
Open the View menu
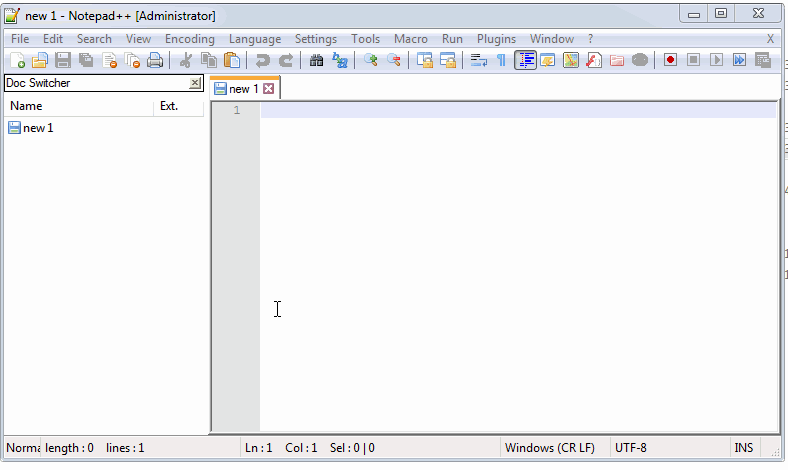(138, 39)
